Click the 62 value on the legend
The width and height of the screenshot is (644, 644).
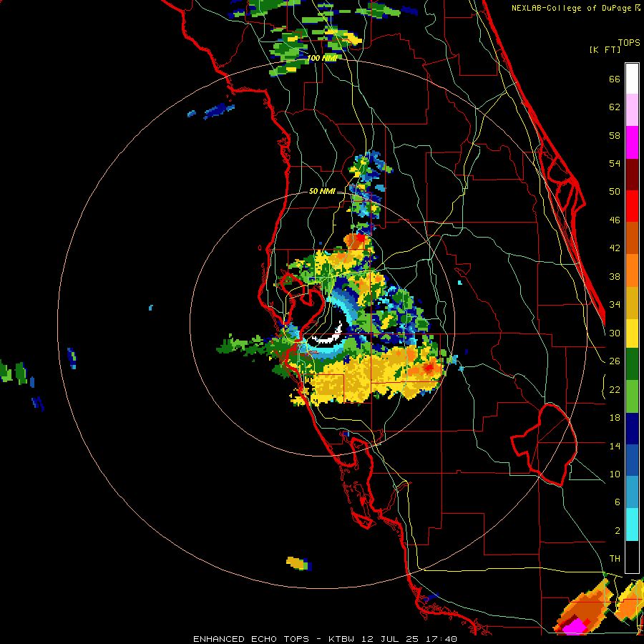[615, 107]
